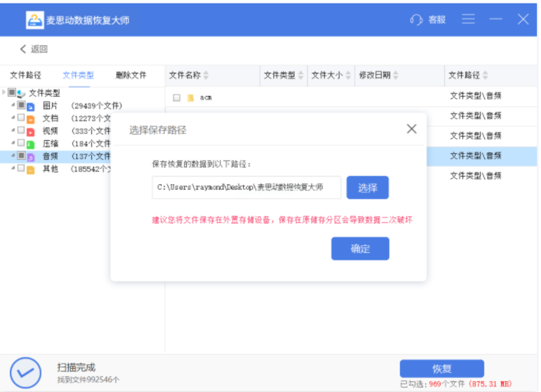Click the green compressed files icon
This screenshot has height=392, width=541.
tap(30, 144)
